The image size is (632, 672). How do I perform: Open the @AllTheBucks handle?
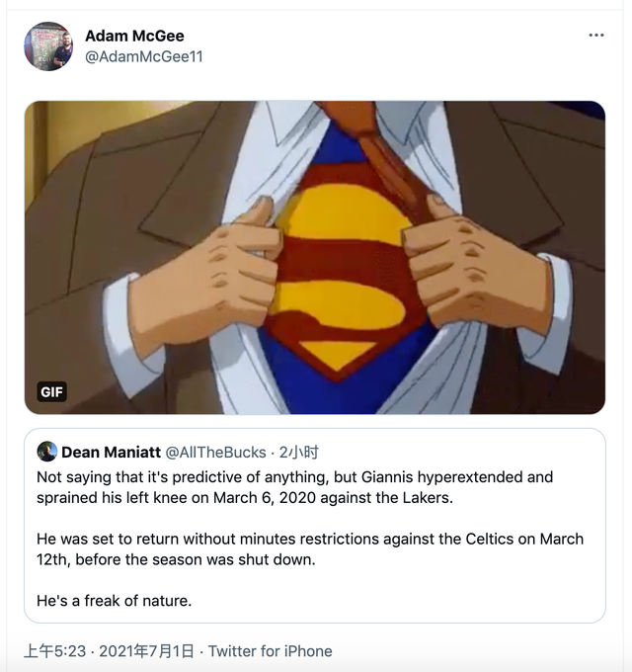coord(215,453)
